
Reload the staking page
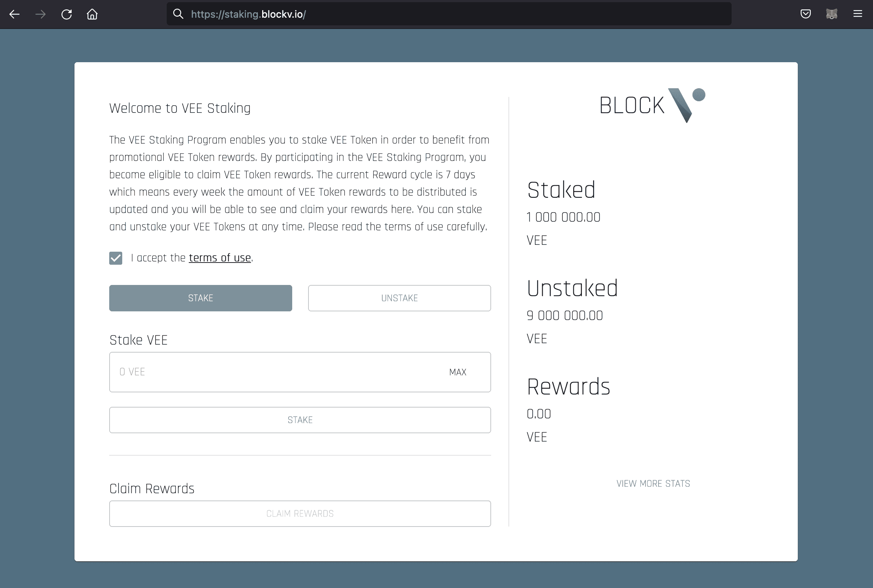pyautogui.click(x=67, y=14)
